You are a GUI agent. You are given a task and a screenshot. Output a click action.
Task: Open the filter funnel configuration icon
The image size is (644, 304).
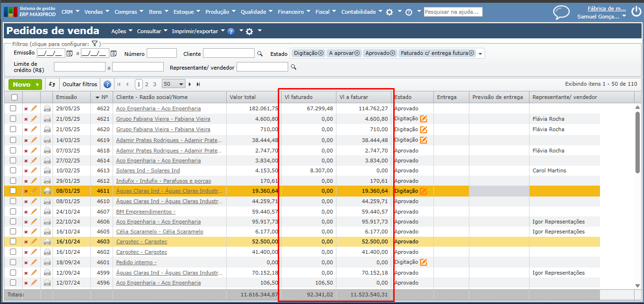pyautogui.click(x=95, y=44)
